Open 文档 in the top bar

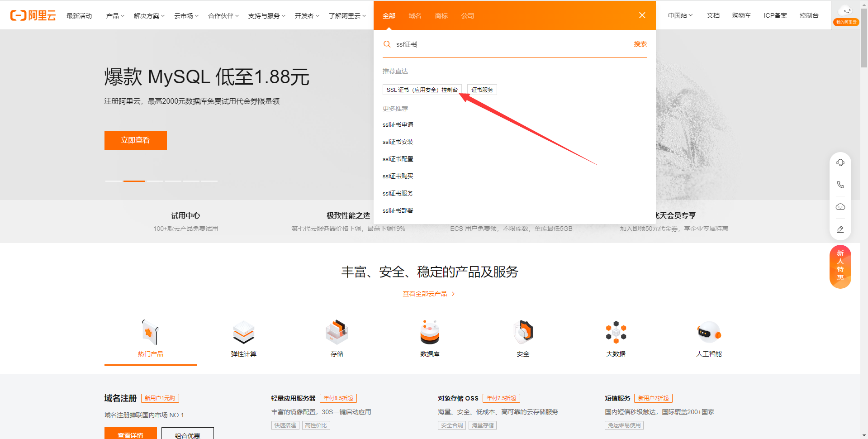click(x=713, y=15)
